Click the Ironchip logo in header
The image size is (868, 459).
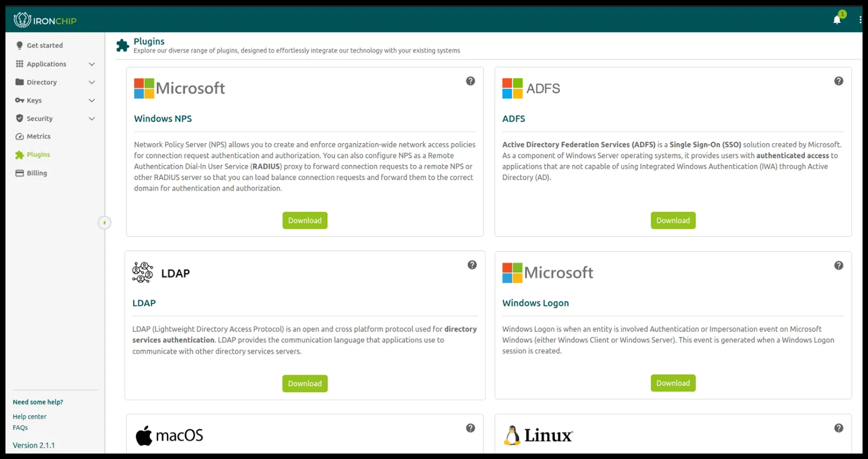45,20
